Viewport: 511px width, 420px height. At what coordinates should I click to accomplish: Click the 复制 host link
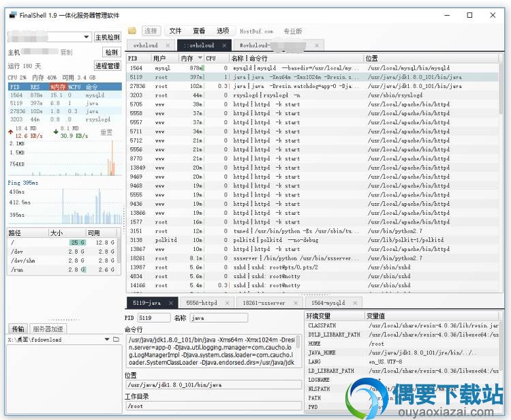[x=66, y=52]
